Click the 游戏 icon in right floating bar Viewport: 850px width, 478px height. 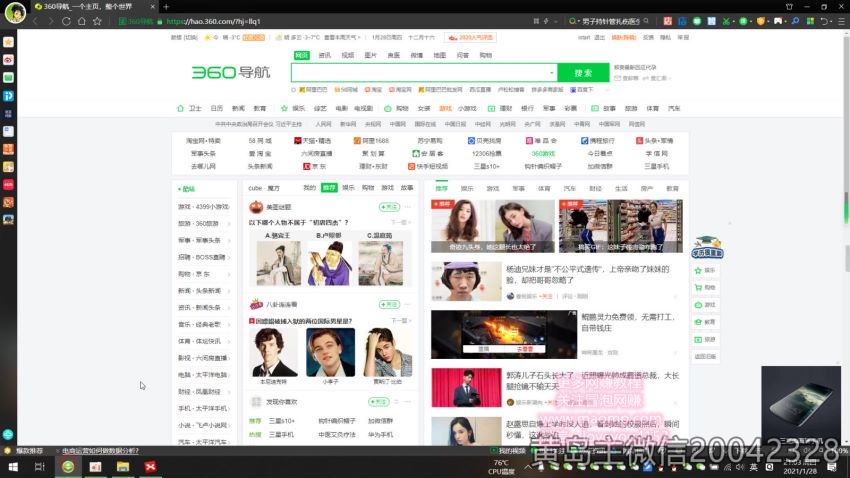[x=698, y=305]
